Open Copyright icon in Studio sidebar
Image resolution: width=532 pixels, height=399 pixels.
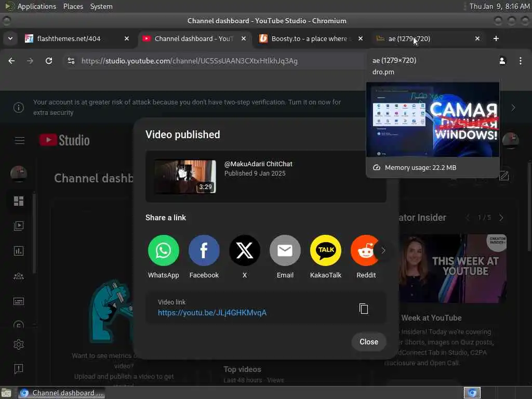pyautogui.click(x=19, y=325)
